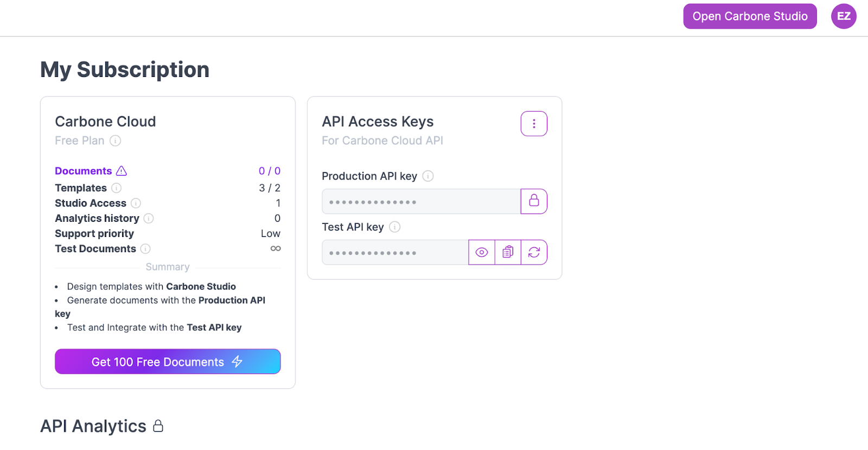Click the Production API key info icon
The image size is (868, 450).
tap(428, 176)
